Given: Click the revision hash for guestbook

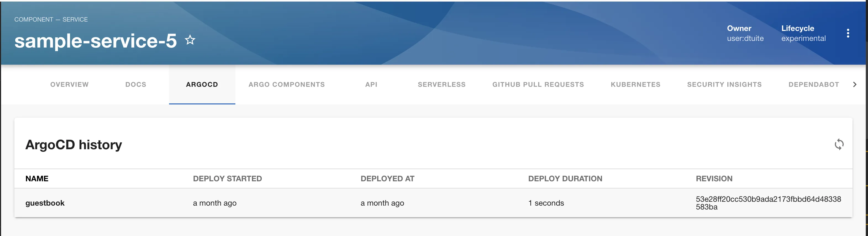Looking at the screenshot, I should (x=768, y=203).
